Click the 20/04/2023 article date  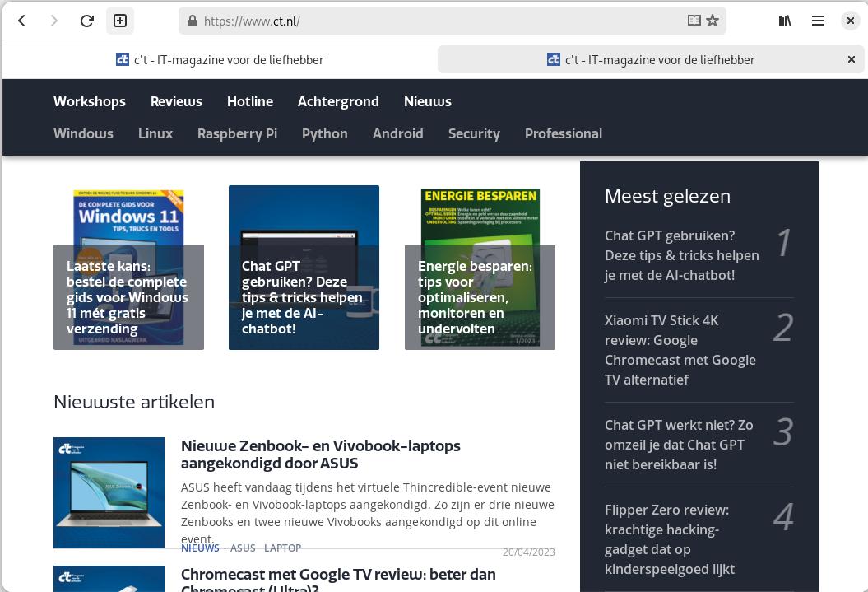(x=529, y=552)
